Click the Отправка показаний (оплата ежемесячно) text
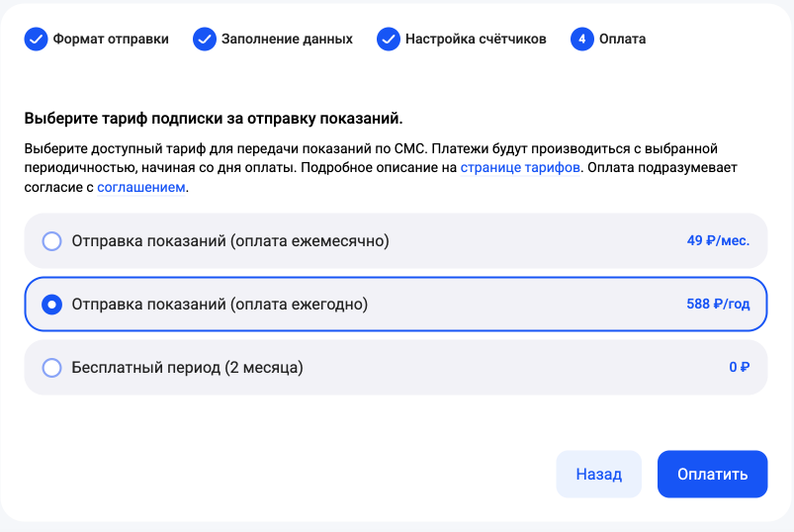794x532 pixels. (x=230, y=241)
